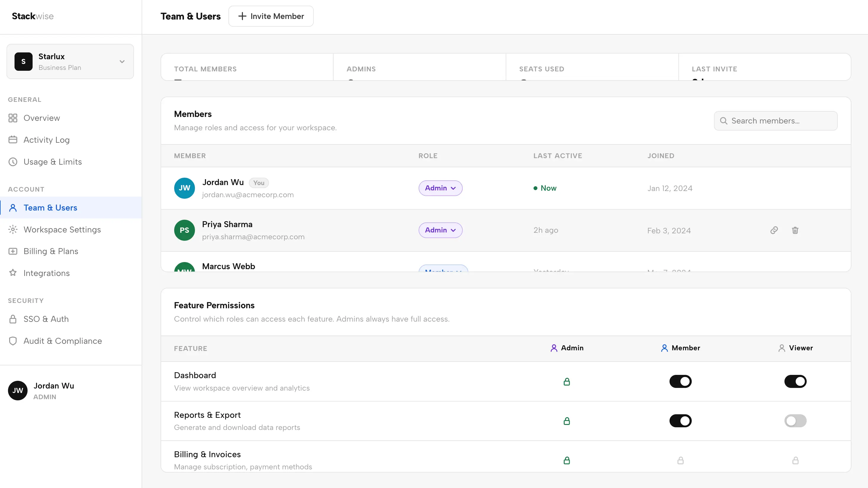This screenshot has height=488, width=868.
Task: Copy link for Priya Sharma
Action: 774,230
